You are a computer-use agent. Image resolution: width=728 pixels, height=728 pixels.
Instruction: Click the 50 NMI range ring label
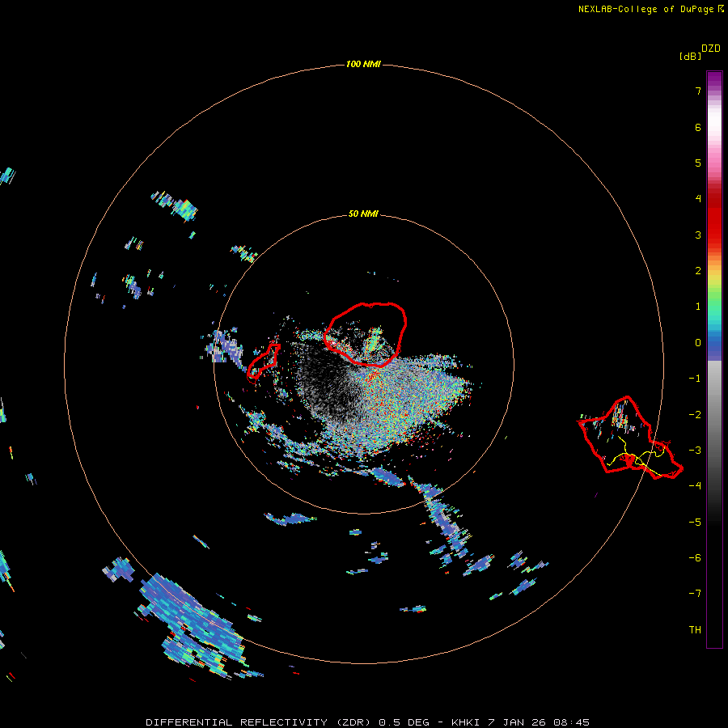(363, 214)
